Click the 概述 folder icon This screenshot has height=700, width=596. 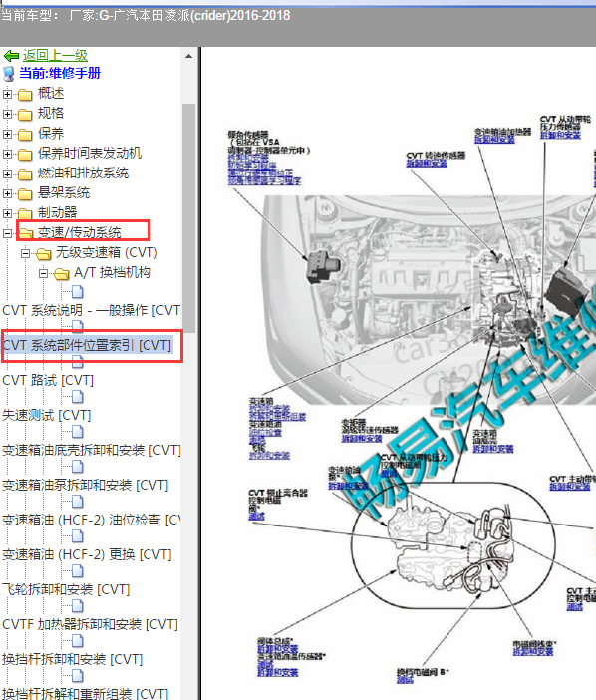[x=25, y=94]
